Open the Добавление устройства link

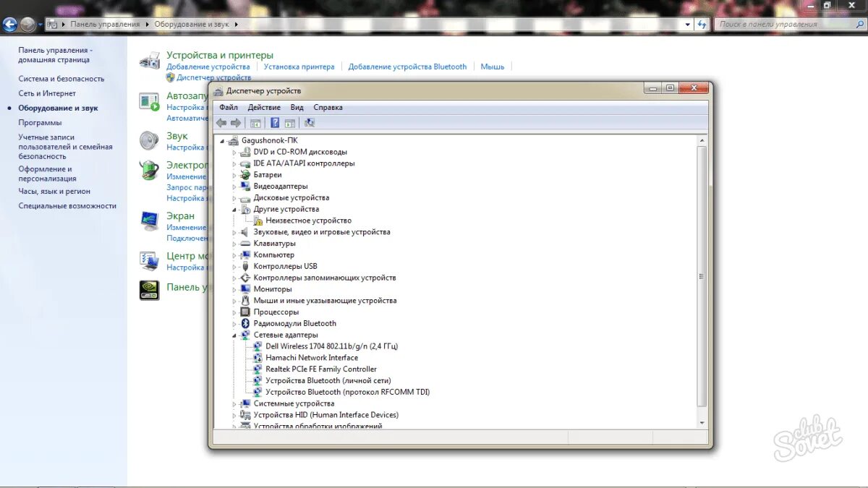208,67
